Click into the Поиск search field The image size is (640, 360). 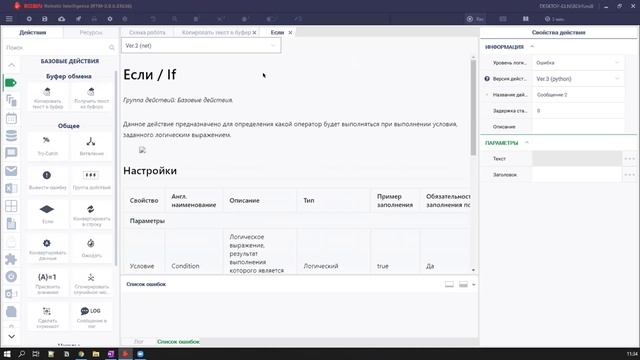coord(57,48)
